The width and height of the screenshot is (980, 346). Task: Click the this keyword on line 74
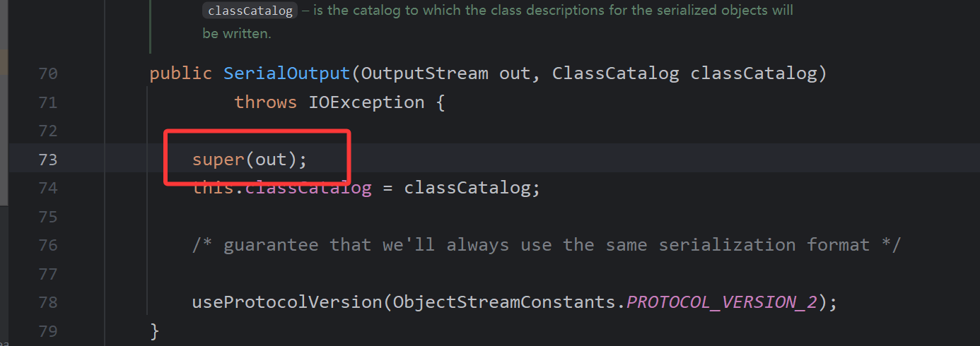(212, 189)
